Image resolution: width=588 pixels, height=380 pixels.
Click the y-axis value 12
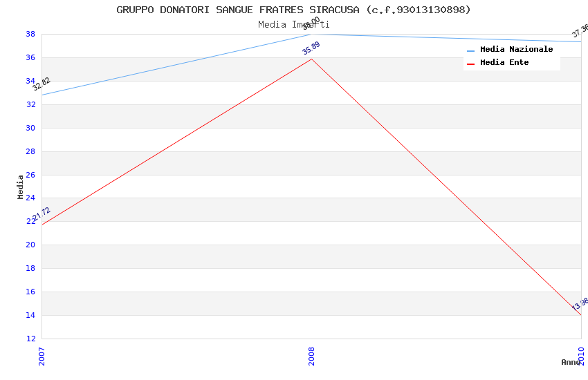(30, 339)
